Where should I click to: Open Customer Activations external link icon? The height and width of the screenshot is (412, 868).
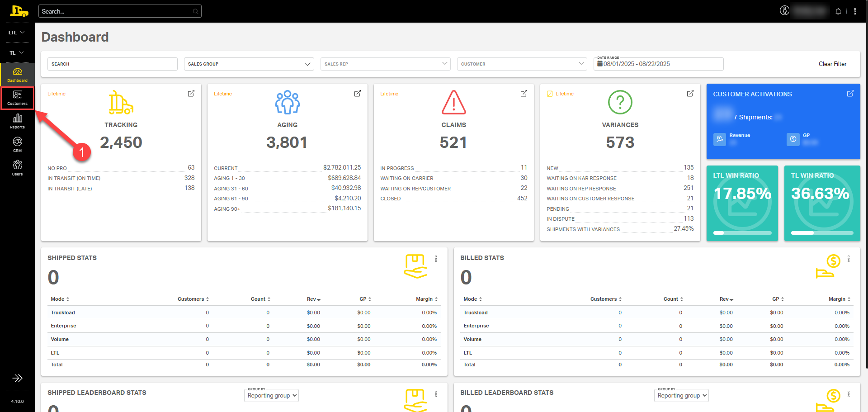pos(850,93)
